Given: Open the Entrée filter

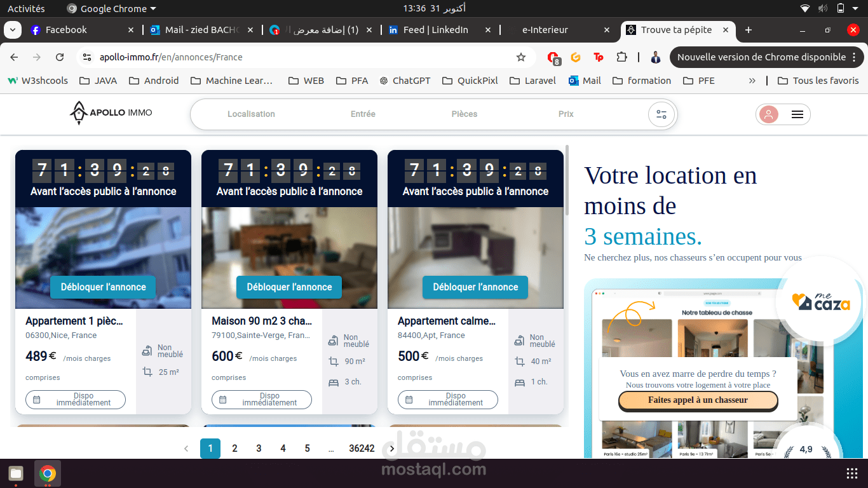Looking at the screenshot, I should click(363, 114).
